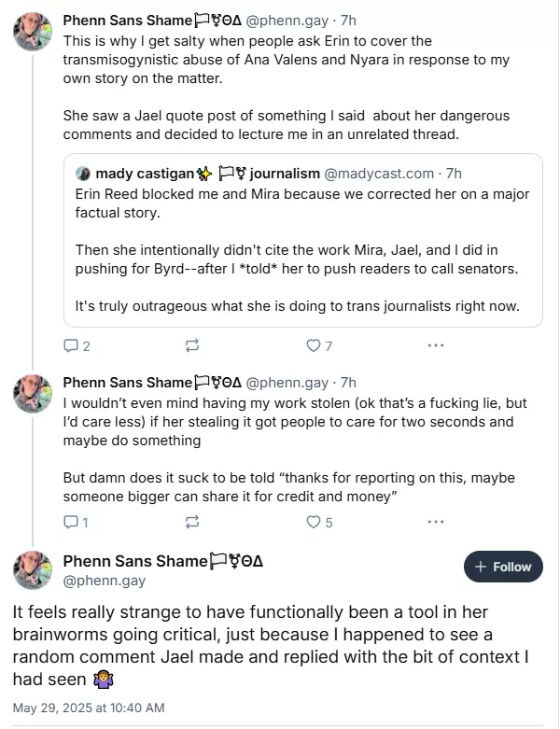Click mady castigan's small avatar in quote
The height and width of the screenshot is (729, 560).
(82, 174)
